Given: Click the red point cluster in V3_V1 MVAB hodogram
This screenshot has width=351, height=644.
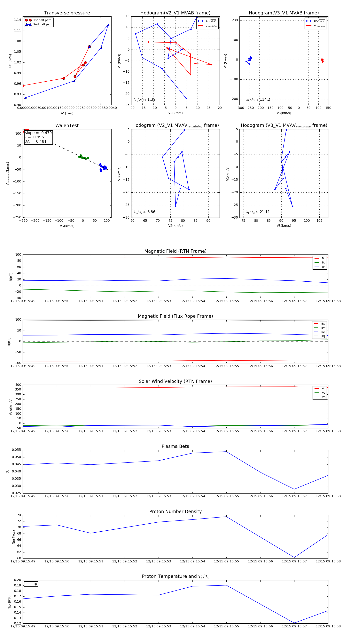Looking at the screenshot, I should click(322, 60).
